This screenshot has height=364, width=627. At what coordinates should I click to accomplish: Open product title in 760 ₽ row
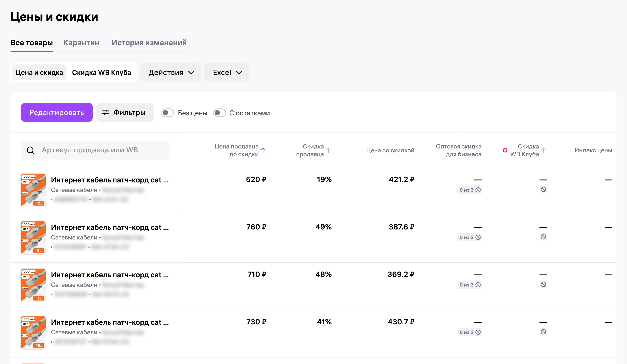click(x=110, y=227)
